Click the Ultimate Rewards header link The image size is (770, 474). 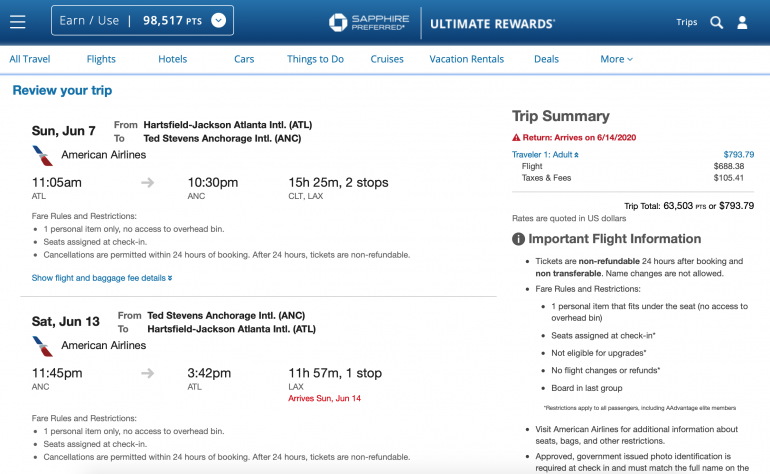[x=492, y=22]
